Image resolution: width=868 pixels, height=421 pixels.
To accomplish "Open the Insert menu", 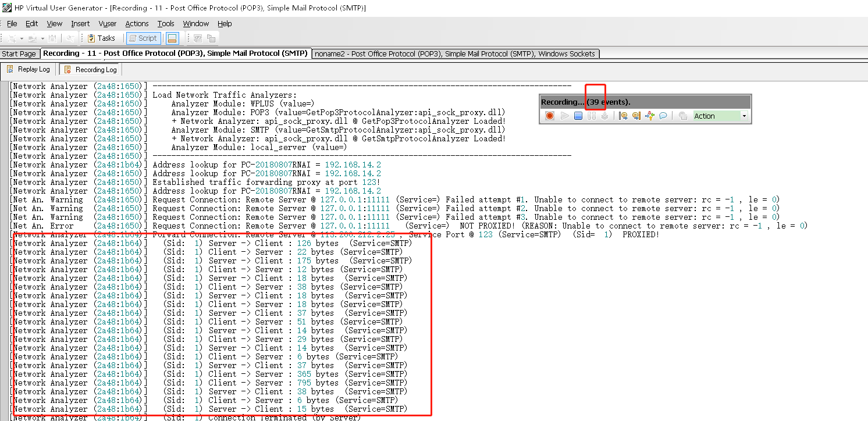I will click(x=80, y=23).
